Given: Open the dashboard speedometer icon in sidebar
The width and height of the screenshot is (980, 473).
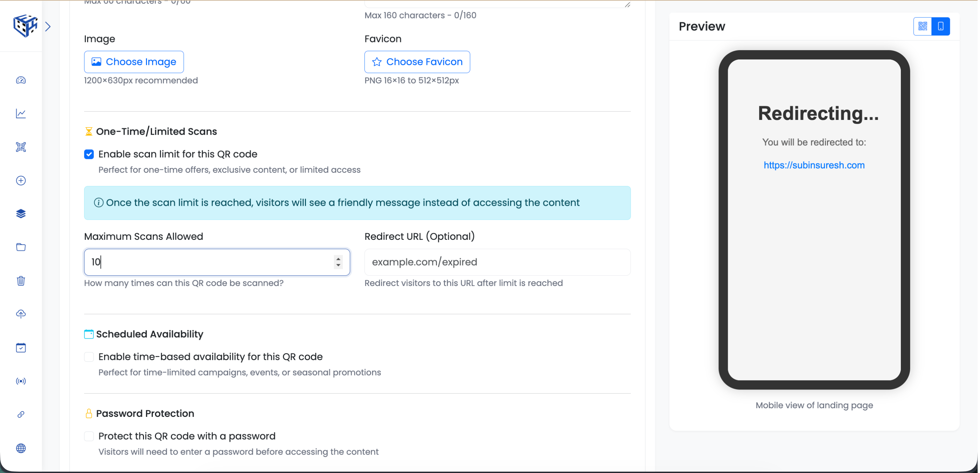Looking at the screenshot, I should coord(21,80).
